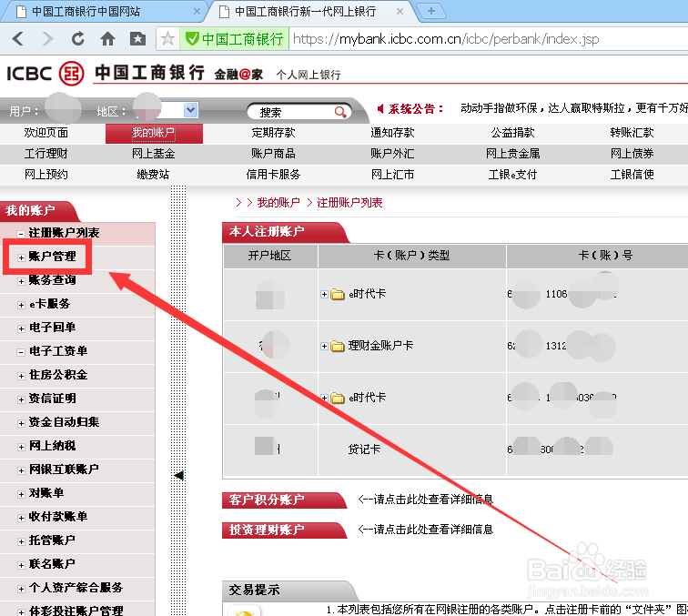
Task: Open the 账户外汇 menu
Action: [x=392, y=154]
